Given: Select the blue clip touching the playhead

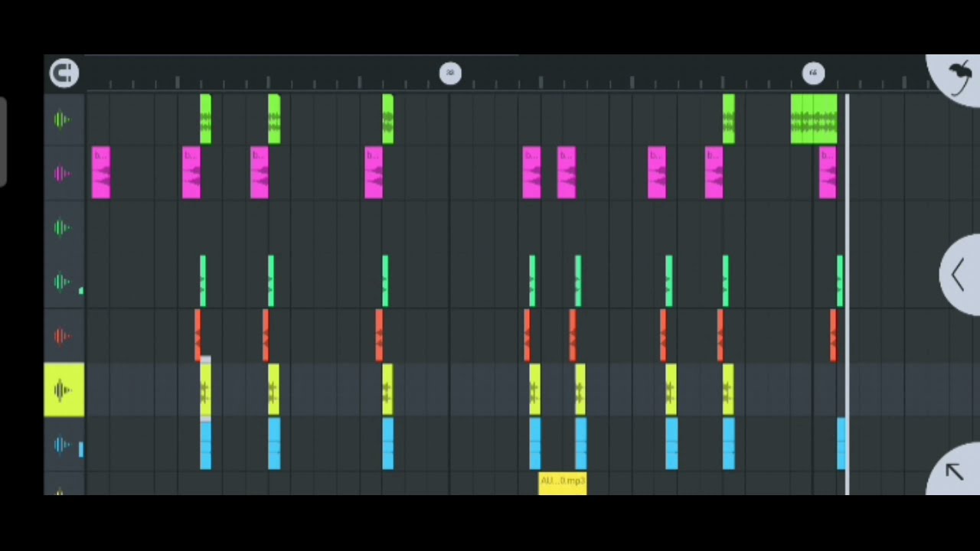Looking at the screenshot, I should tap(841, 444).
